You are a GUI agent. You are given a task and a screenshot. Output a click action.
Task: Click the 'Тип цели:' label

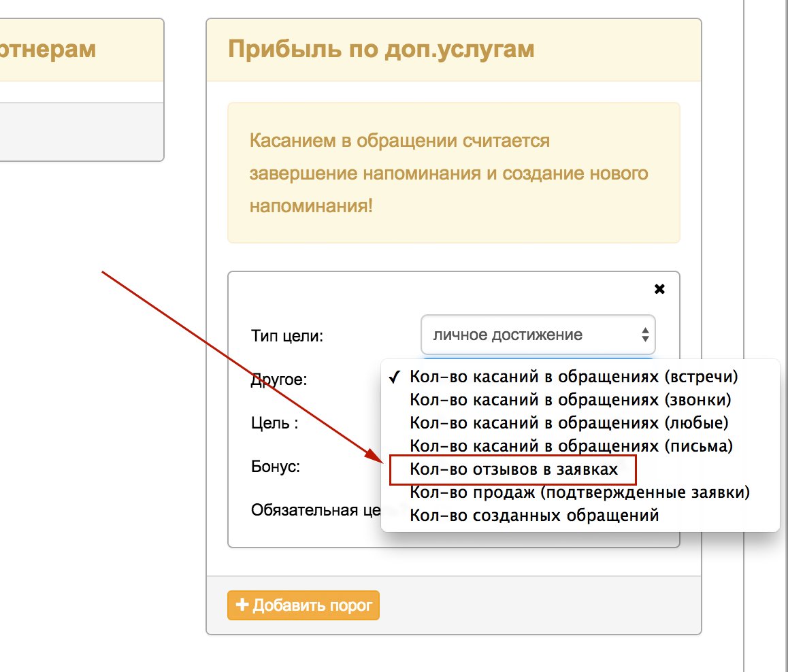[x=287, y=335]
